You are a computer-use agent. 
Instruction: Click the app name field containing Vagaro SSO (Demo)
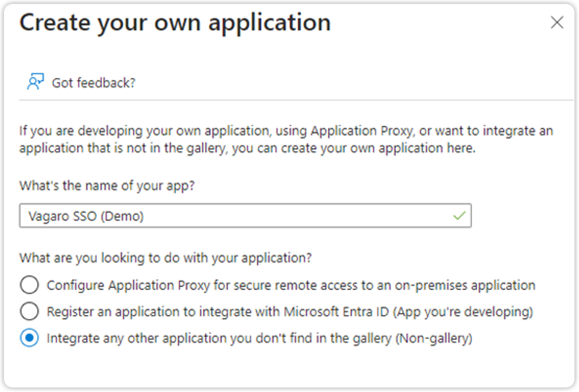pos(245,216)
